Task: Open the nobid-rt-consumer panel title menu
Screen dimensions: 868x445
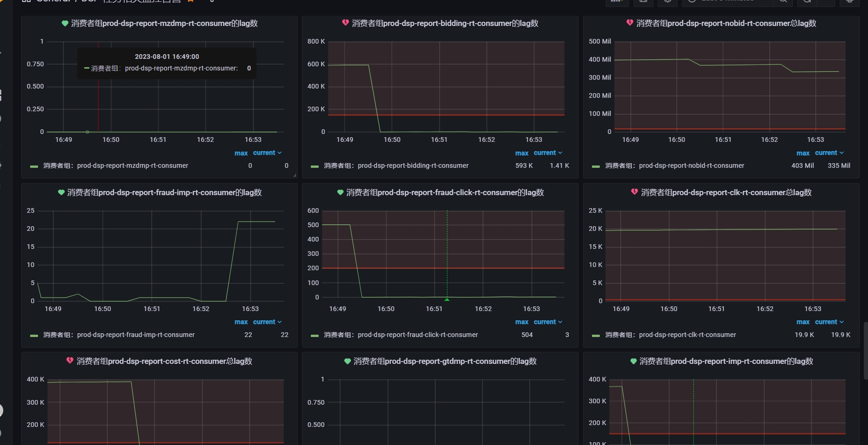Action: coord(726,23)
